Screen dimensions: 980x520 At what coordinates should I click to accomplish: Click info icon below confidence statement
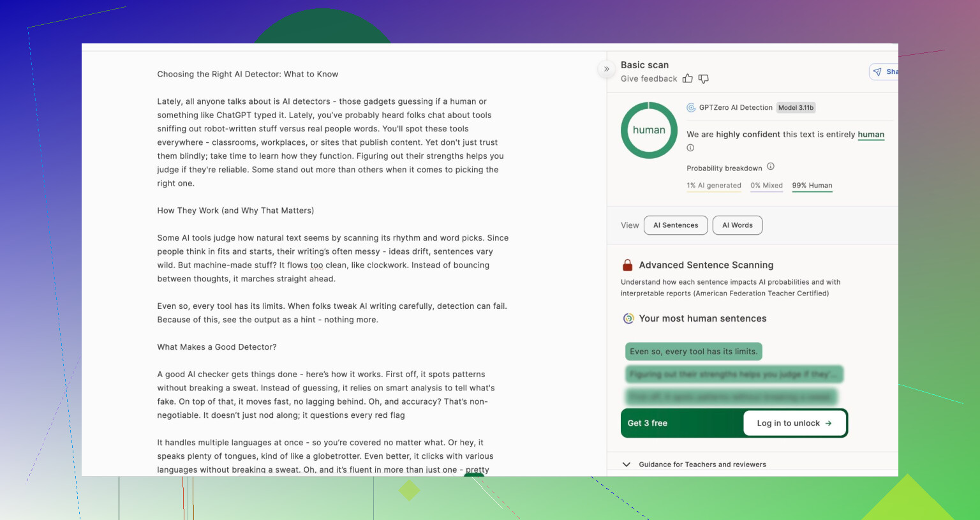tap(690, 148)
